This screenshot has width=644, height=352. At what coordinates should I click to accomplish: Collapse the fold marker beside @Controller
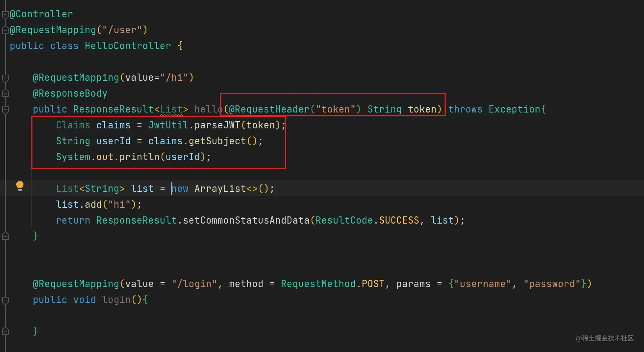pos(5,14)
